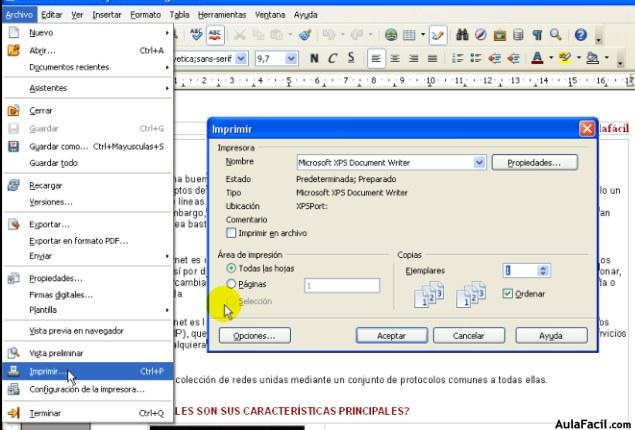Select the Páginas radio button
The width and height of the screenshot is (635, 430).
tap(231, 284)
